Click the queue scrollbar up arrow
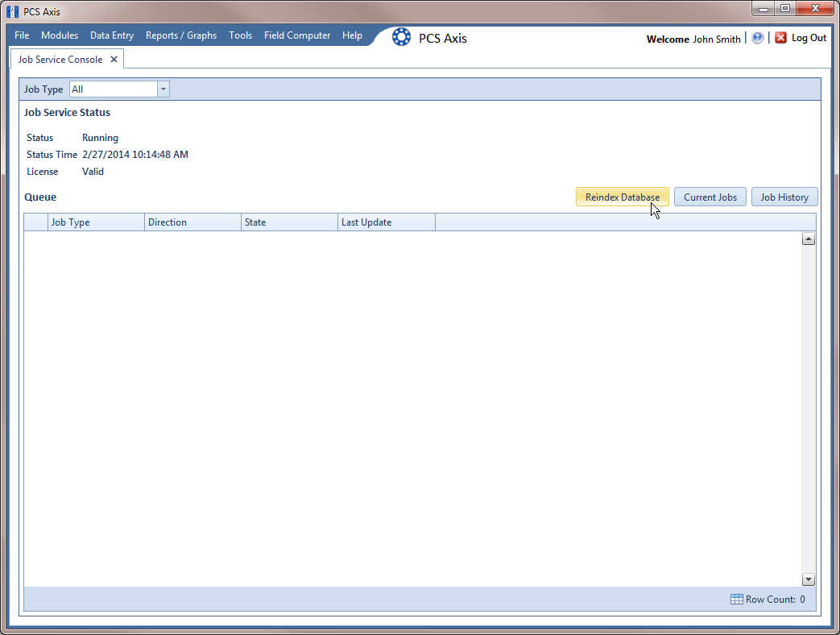 click(809, 239)
